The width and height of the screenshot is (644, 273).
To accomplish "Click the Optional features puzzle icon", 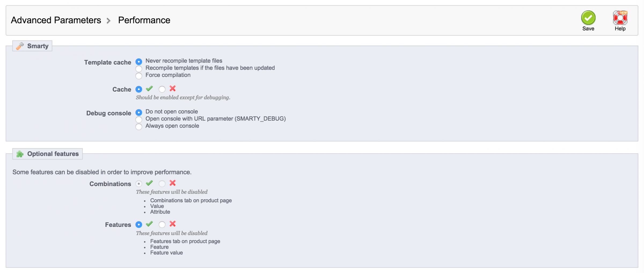I will coord(20,154).
